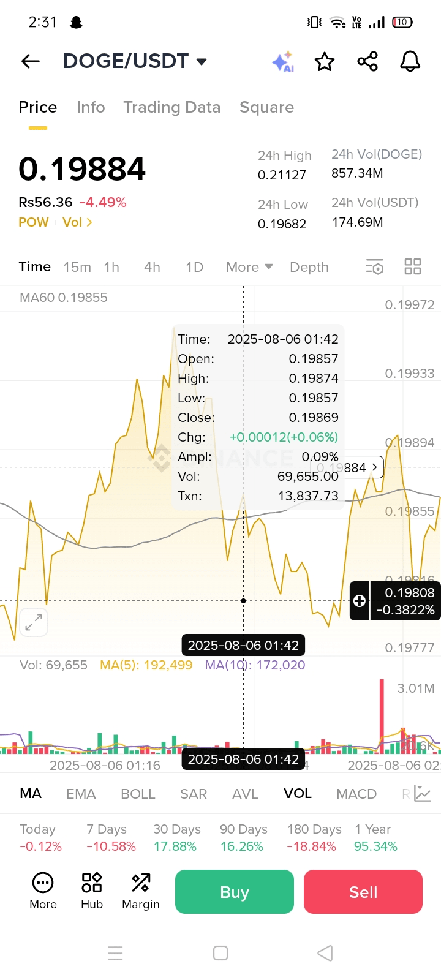This screenshot has width=441, height=980.
Task: Enable the BOLL indicator
Action: (138, 794)
